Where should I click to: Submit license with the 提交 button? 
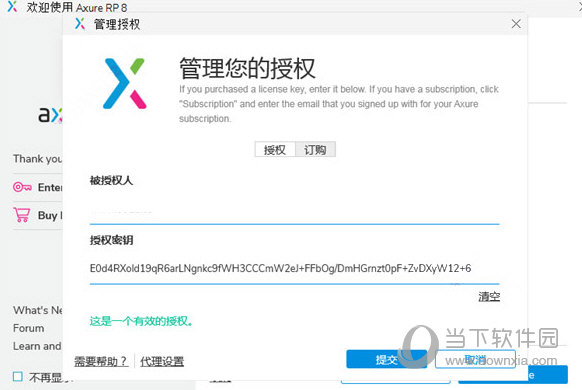pos(386,359)
